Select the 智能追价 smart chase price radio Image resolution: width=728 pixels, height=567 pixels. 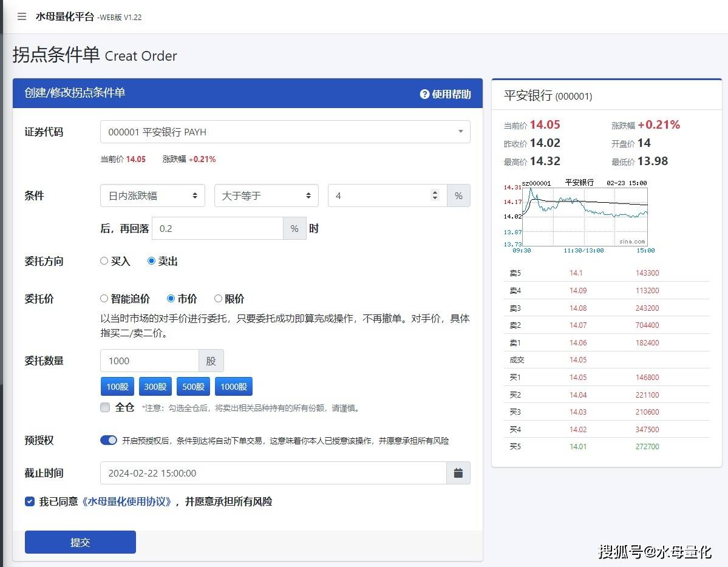click(104, 298)
